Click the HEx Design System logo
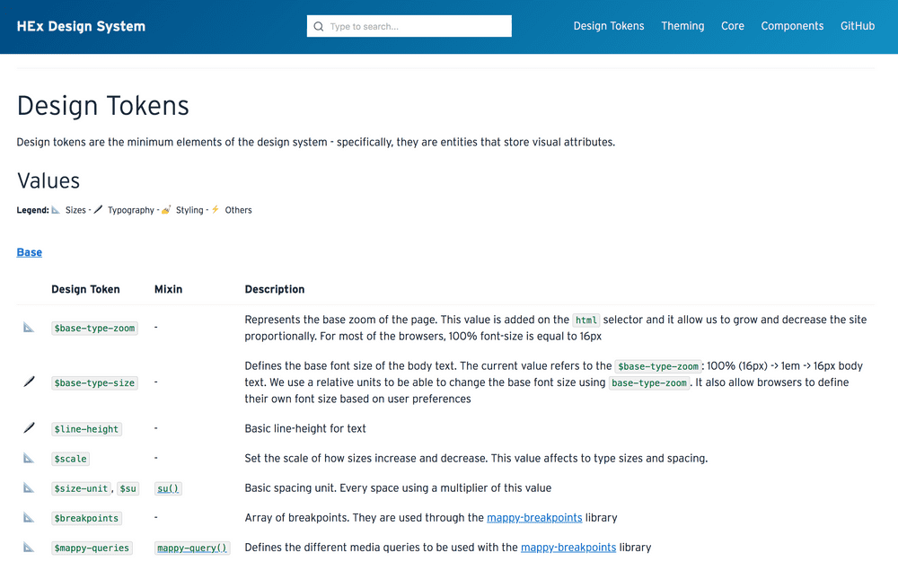The height and width of the screenshot is (588, 898). [81, 26]
